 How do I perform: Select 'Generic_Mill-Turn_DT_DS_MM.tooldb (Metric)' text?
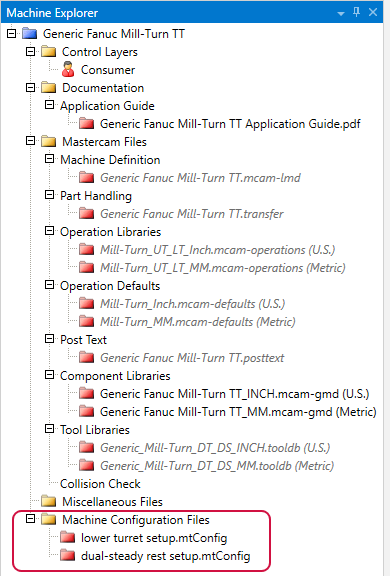217,466
